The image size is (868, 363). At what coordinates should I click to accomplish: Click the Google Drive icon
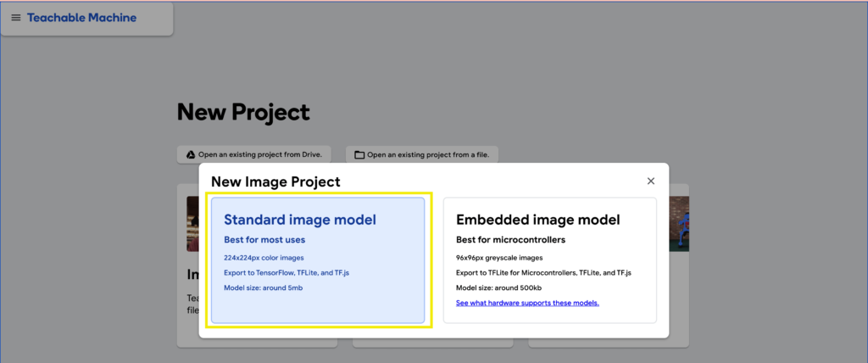click(x=190, y=155)
